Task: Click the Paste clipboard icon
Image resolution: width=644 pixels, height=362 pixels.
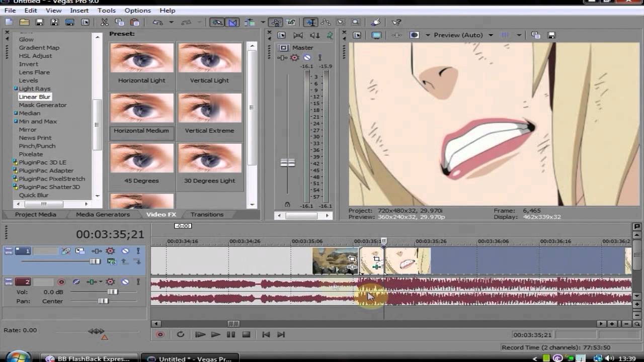Action: coord(134,22)
